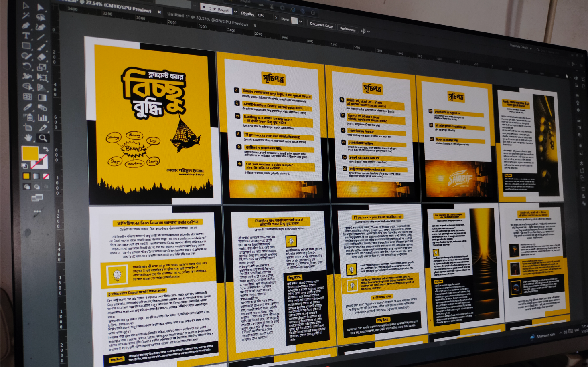Click the book cover artboard with BRAND sketch
The width and height of the screenshot is (588, 367).
154,121
